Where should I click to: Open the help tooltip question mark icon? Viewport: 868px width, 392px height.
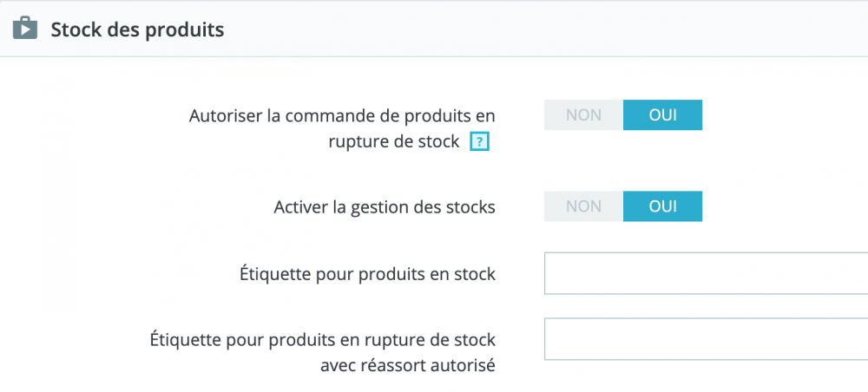(479, 142)
